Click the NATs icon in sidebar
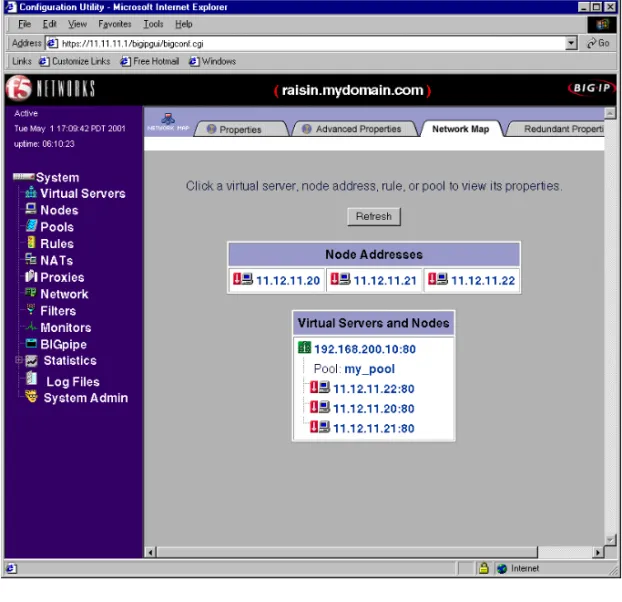The width and height of the screenshot is (622, 602). (x=31, y=259)
